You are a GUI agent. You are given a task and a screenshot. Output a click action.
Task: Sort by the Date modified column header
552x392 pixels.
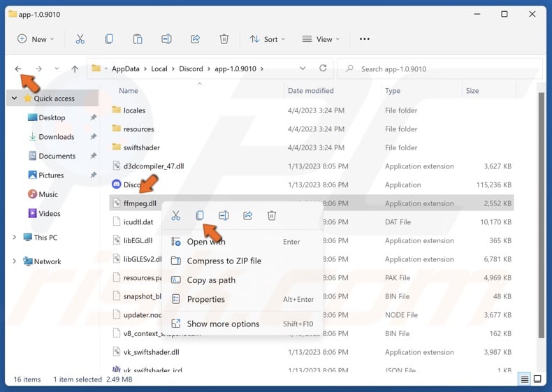click(x=310, y=91)
